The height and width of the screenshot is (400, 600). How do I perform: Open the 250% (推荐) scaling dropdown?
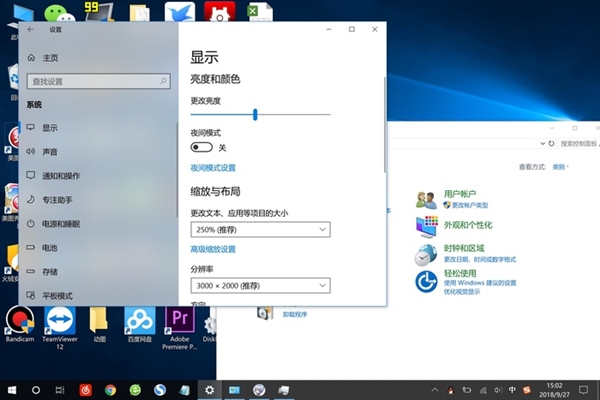tap(260, 230)
